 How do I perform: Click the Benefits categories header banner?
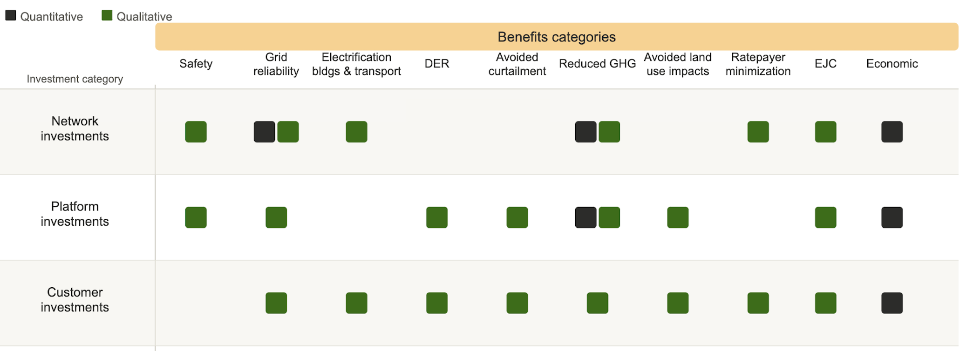click(x=556, y=37)
